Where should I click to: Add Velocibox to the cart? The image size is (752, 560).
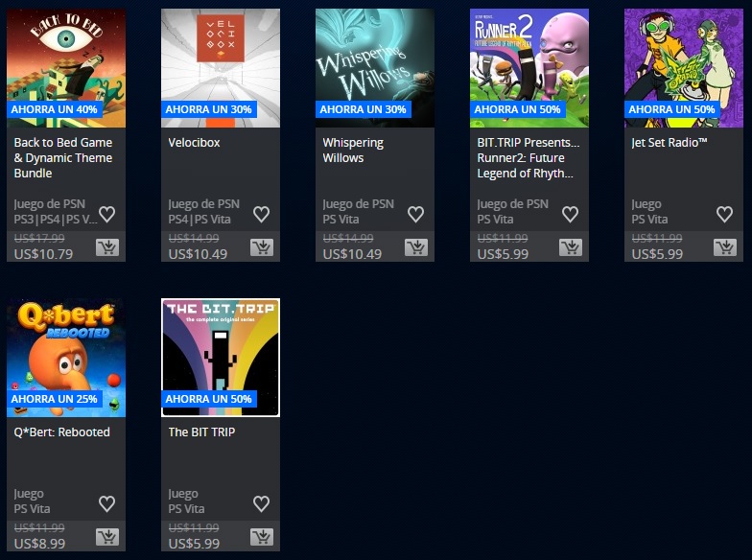tap(262, 247)
